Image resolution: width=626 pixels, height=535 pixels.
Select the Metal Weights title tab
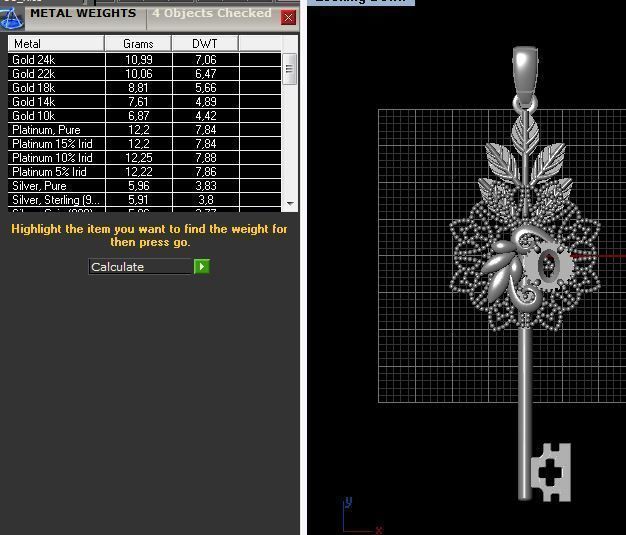[x=82, y=15]
